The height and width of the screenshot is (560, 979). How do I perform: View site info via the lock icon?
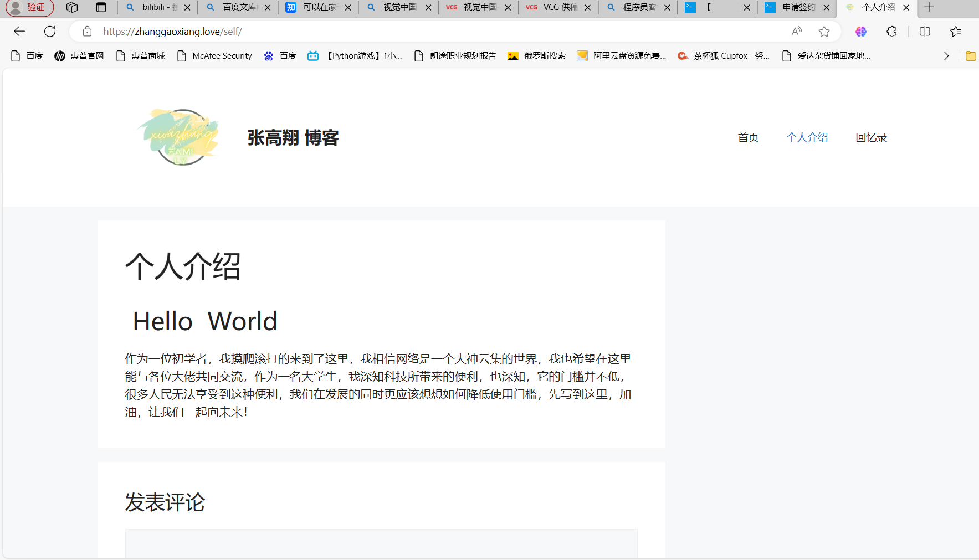[87, 32]
